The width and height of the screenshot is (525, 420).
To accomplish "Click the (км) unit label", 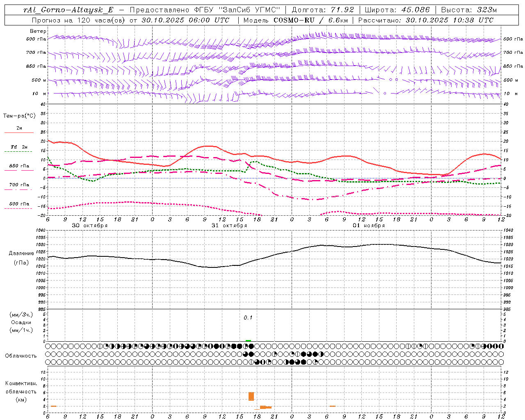I will 21,399.
